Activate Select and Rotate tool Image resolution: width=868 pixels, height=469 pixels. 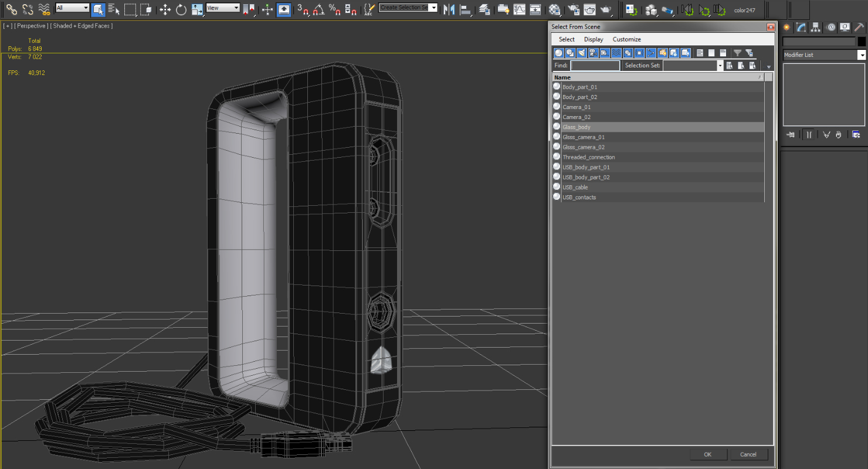pos(181,9)
